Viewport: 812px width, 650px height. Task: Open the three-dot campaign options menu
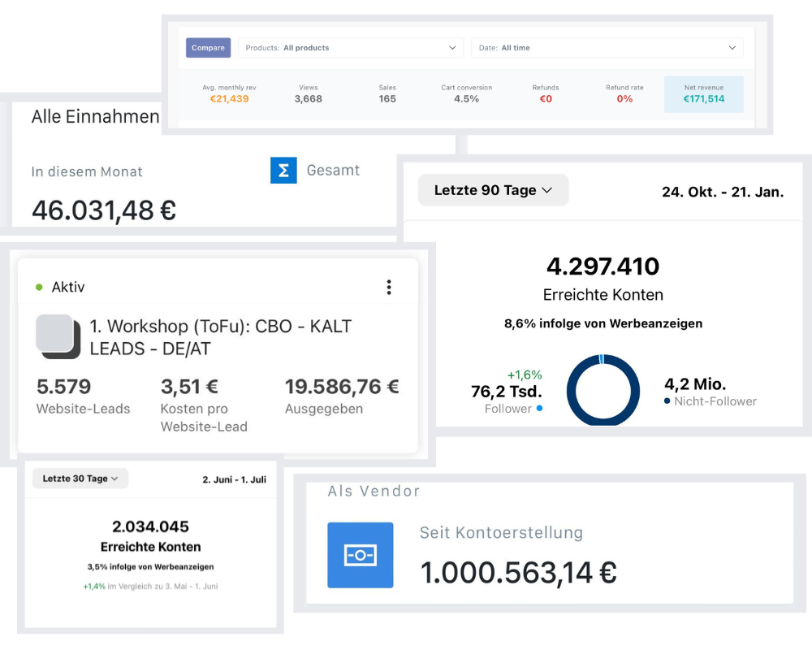[x=389, y=287]
